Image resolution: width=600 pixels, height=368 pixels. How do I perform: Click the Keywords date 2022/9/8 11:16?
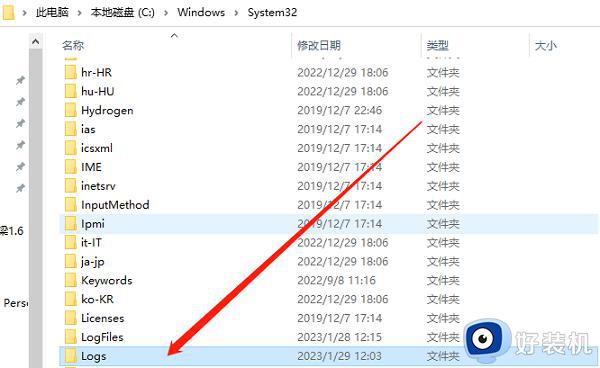(336, 280)
